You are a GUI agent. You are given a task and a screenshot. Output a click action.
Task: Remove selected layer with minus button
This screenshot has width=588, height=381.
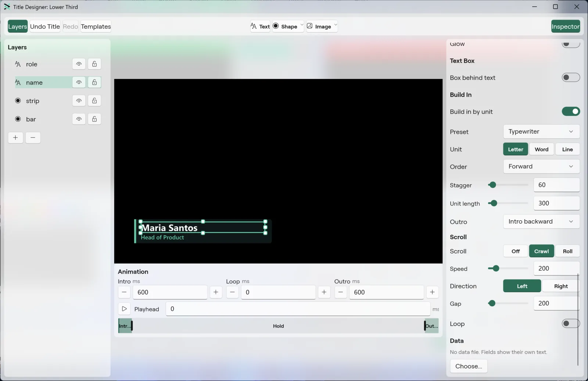point(33,138)
